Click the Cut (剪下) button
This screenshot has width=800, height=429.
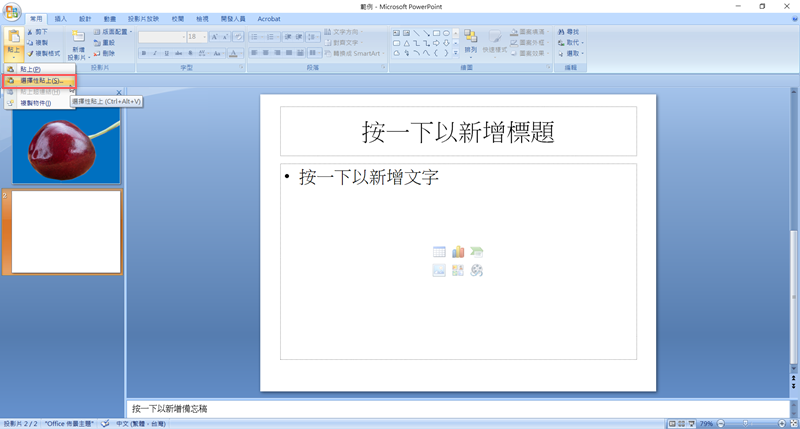click(x=37, y=32)
